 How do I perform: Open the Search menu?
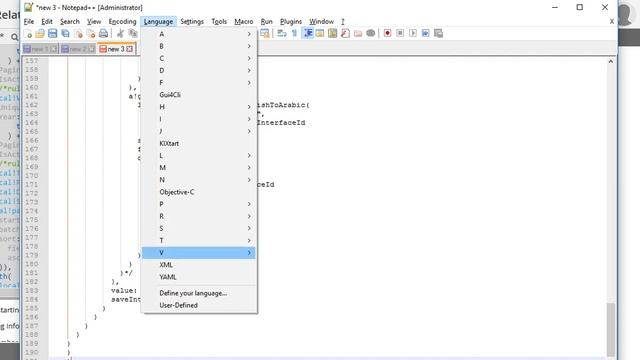click(70, 22)
